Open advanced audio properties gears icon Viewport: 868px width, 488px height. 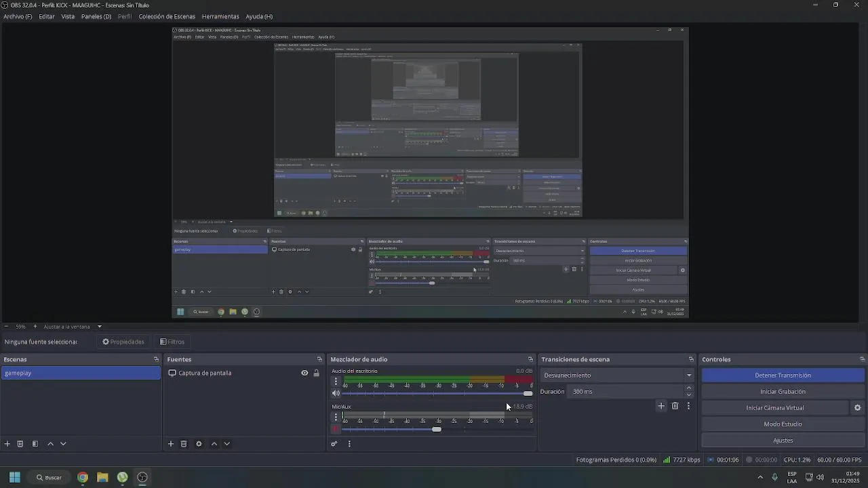pyautogui.click(x=334, y=444)
